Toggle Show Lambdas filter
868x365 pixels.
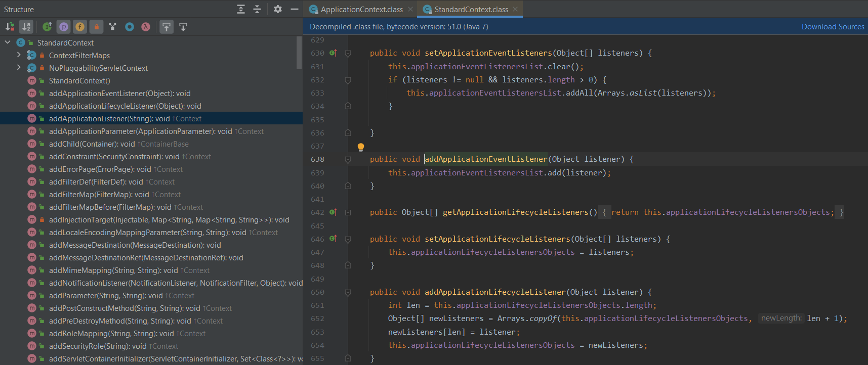(146, 27)
